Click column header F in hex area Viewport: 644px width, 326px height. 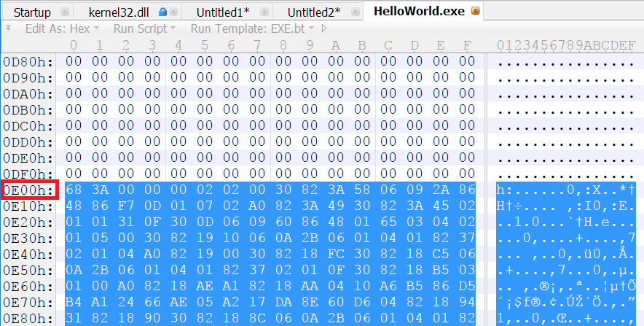point(466,44)
